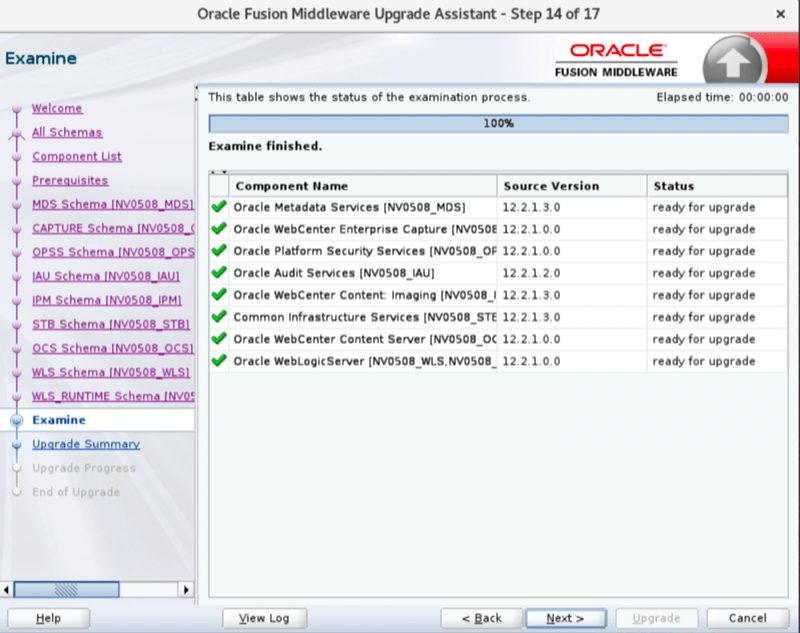Click the upgrade arrow logo icon
The width and height of the screenshot is (800, 633).
pyautogui.click(x=733, y=62)
